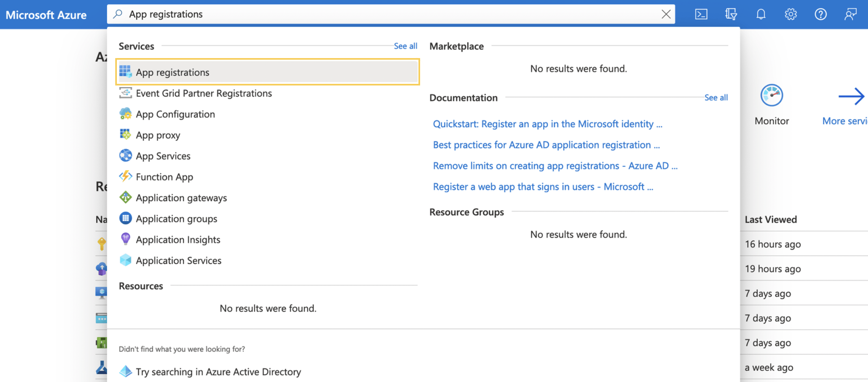Open the portal settings gear
Image resolution: width=868 pixels, height=382 pixels.
791,14
